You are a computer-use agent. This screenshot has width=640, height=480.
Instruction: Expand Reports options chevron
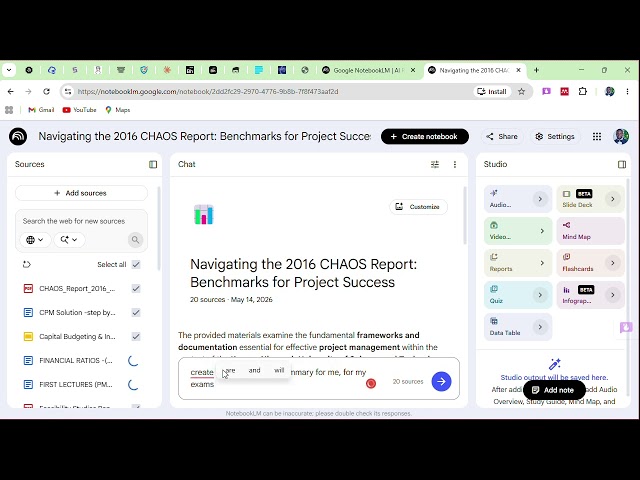click(542, 263)
